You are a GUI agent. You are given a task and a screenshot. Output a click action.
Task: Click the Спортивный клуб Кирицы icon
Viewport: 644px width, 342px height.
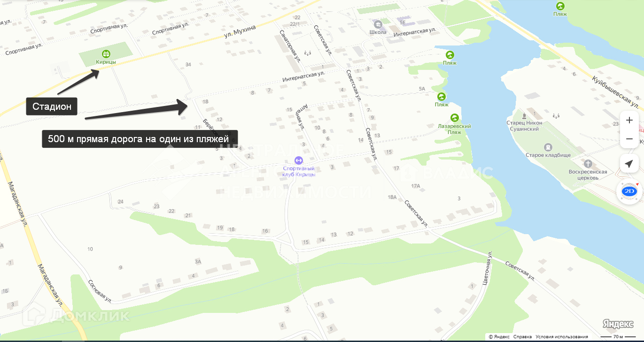(299, 160)
